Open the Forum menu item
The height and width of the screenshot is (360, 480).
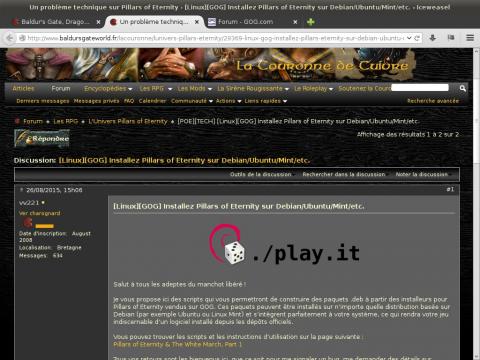pyautogui.click(x=61, y=89)
